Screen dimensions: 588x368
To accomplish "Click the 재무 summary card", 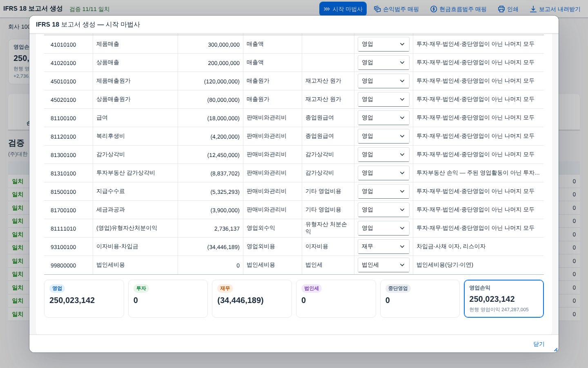I will [x=252, y=298].
